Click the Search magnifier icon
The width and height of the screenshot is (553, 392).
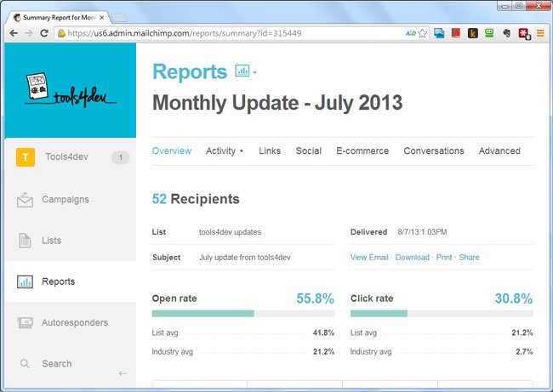(x=25, y=363)
